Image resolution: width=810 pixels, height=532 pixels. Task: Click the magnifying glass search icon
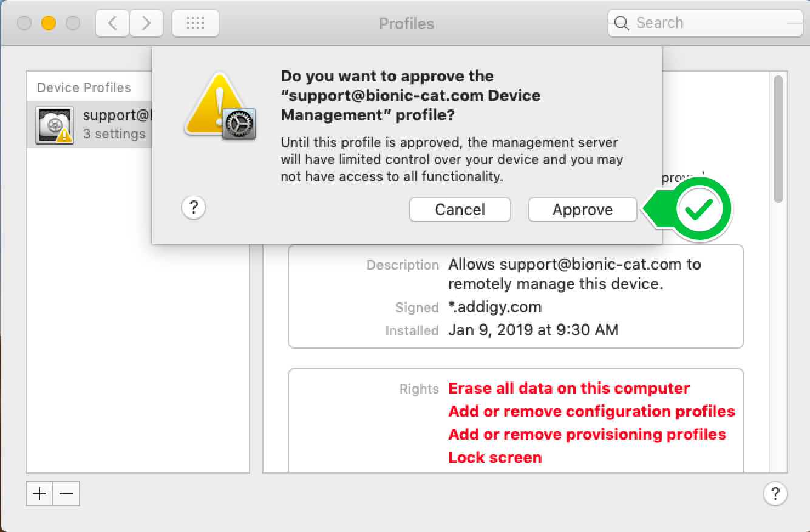(621, 23)
